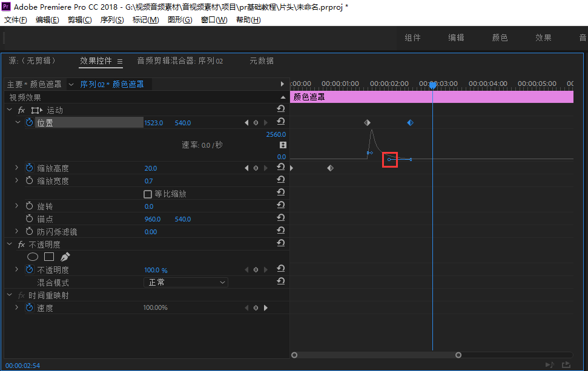Open master clip dropdown next to 主要

pos(71,84)
